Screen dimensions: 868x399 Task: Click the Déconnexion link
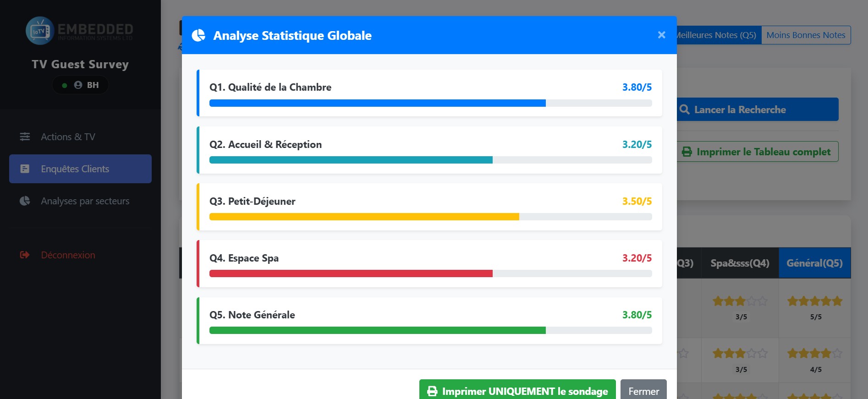68,255
